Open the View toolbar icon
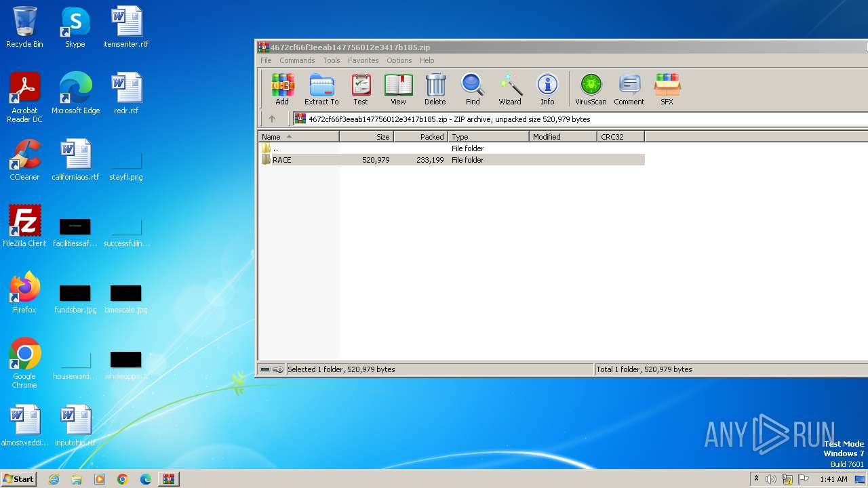Screen dimensions: 868x488 (398, 89)
